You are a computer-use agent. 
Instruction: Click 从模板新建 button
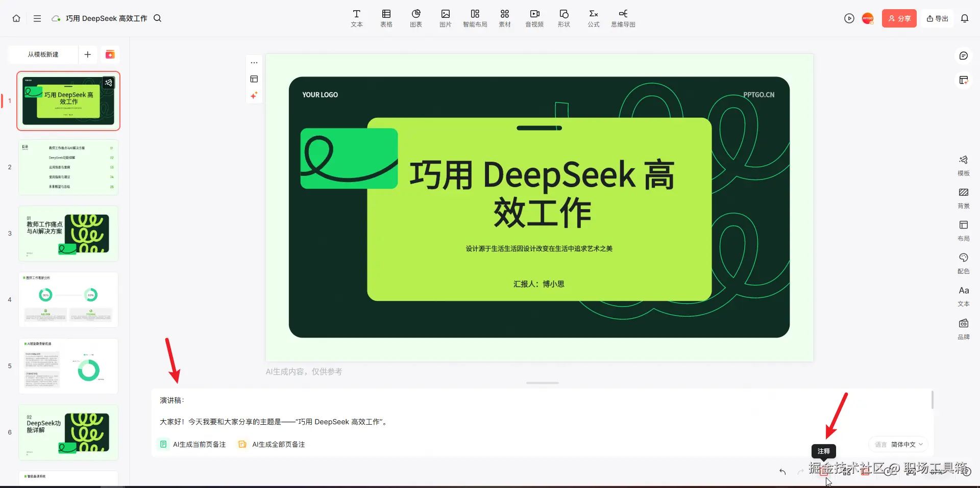[x=43, y=55]
